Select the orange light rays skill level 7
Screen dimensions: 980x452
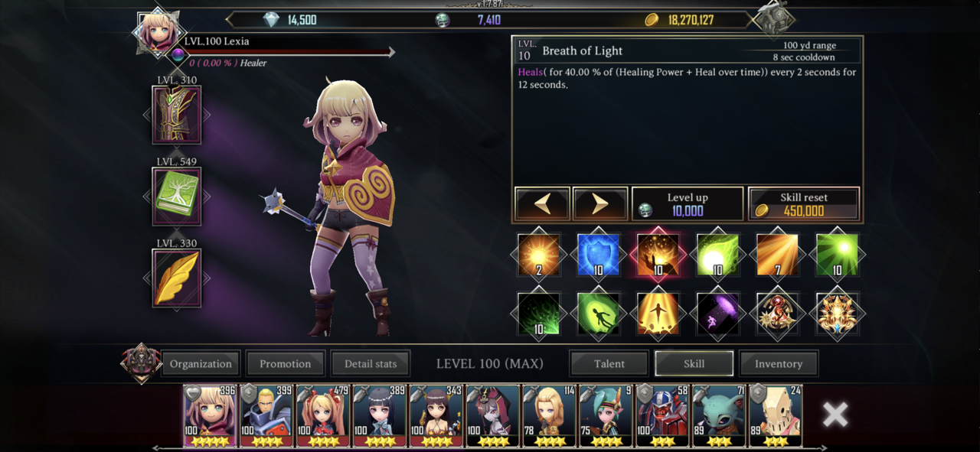(x=777, y=255)
